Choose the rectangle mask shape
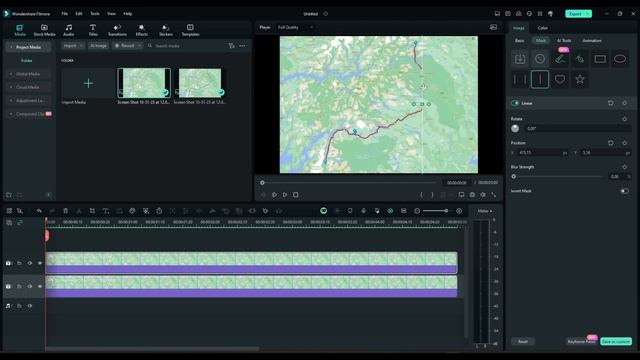 click(600, 59)
